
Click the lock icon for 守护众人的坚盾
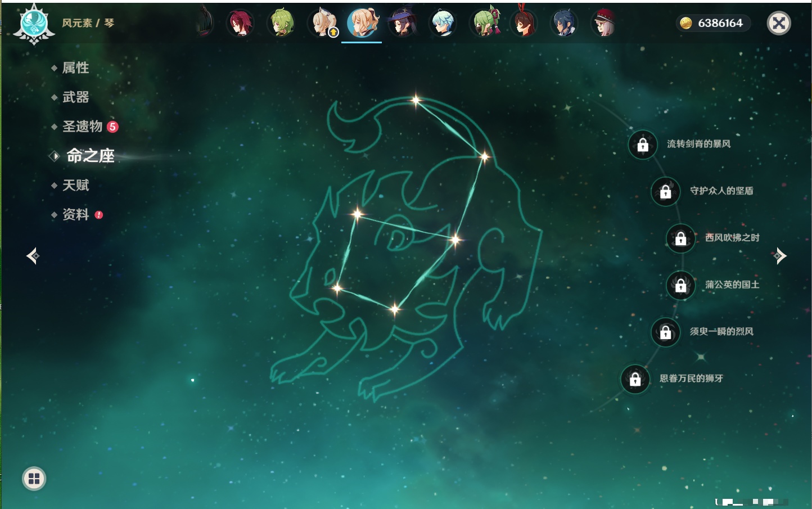(666, 191)
